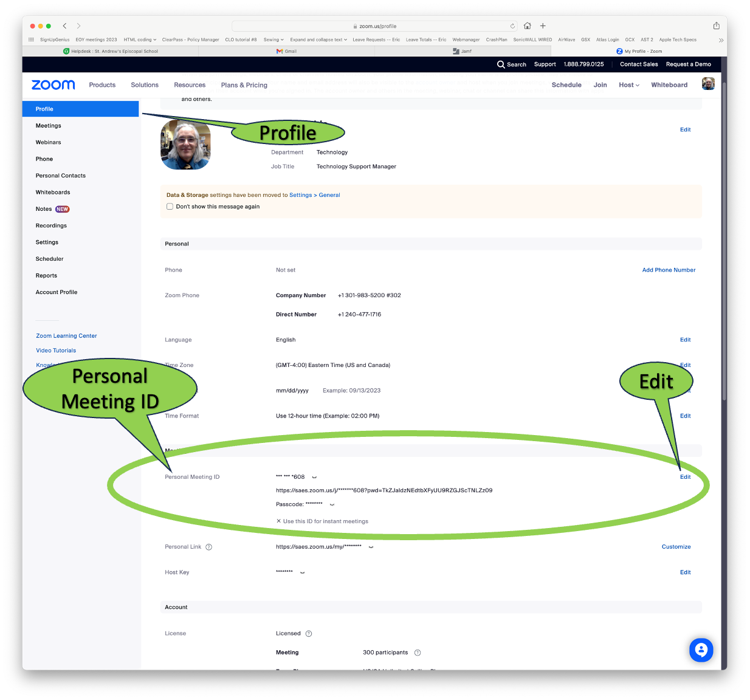
Task: Reveal the Host Key with the eye icon
Action: (x=302, y=573)
